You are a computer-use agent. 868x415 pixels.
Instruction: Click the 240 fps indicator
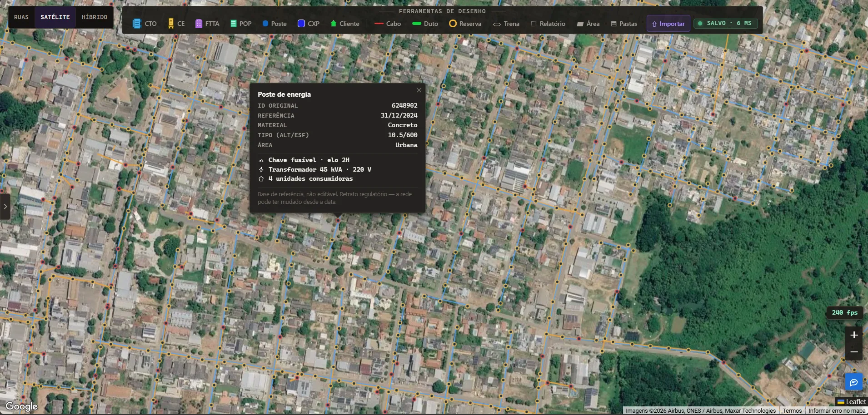tap(844, 312)
